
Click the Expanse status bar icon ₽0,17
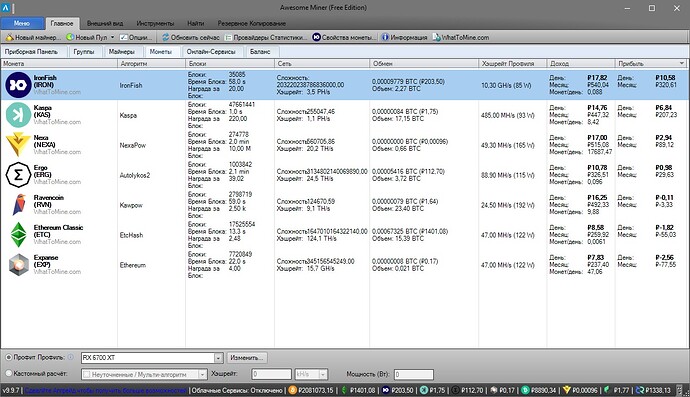(x=494, y=390)
